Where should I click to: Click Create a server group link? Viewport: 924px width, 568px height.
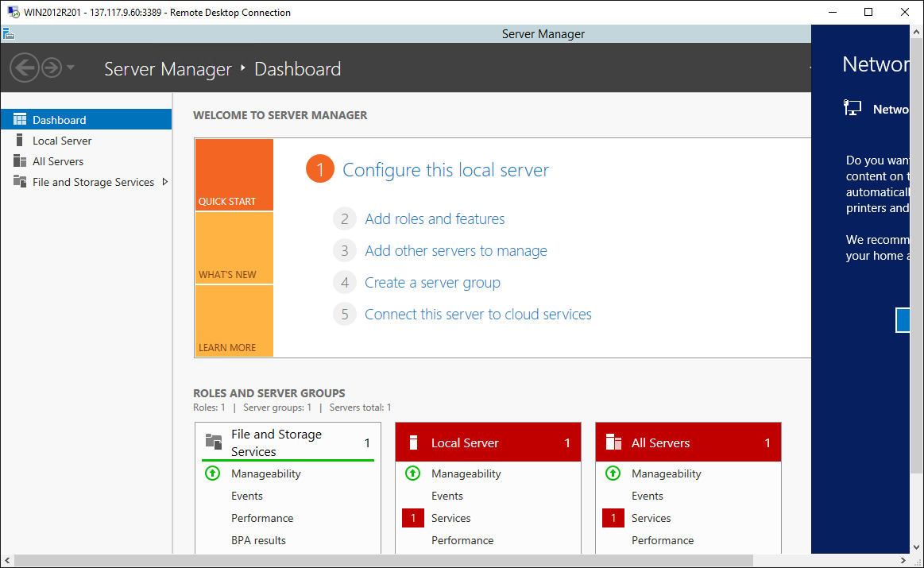[432, 283]
